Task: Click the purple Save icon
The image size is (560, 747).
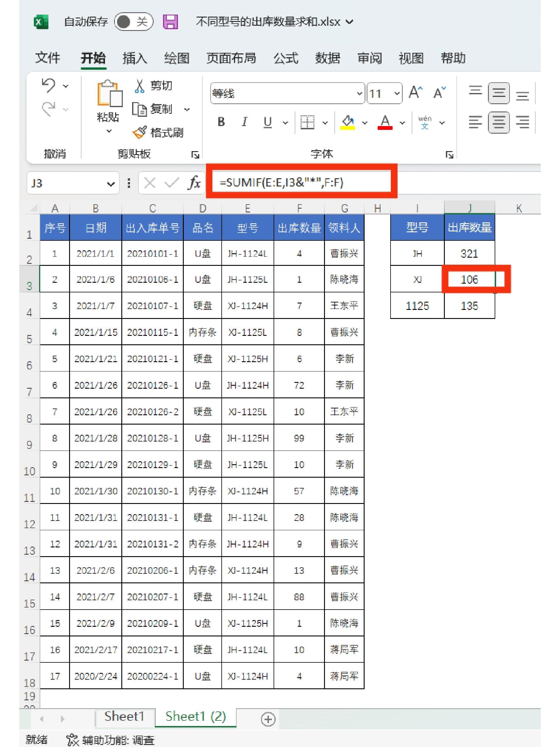Action: [170, 22]
